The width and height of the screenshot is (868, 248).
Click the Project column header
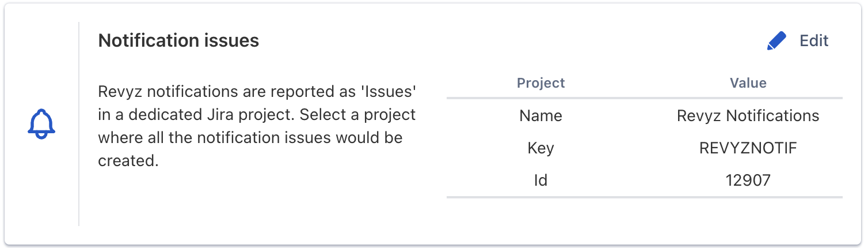540,83
